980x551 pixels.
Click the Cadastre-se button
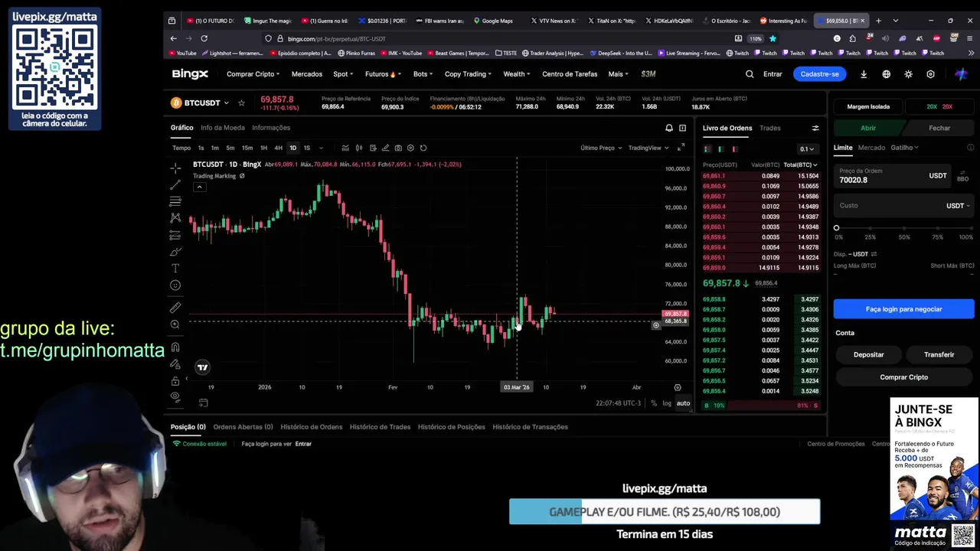click(820, 74)
